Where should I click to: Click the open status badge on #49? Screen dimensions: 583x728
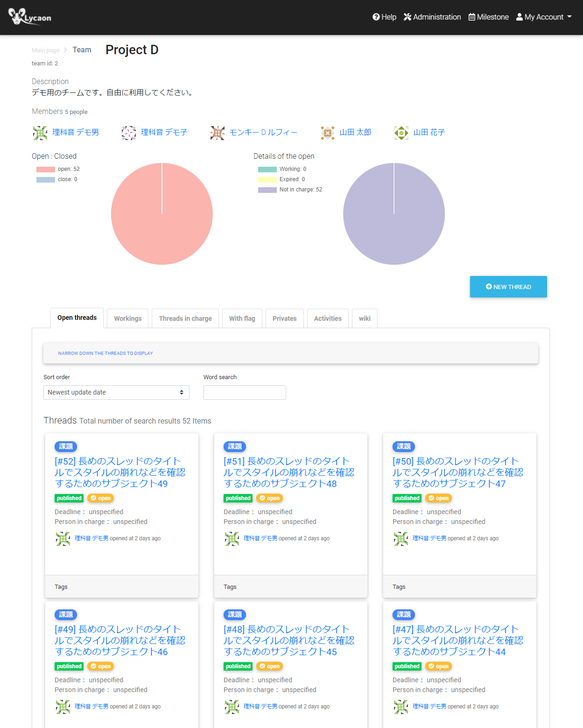(101, 666)
